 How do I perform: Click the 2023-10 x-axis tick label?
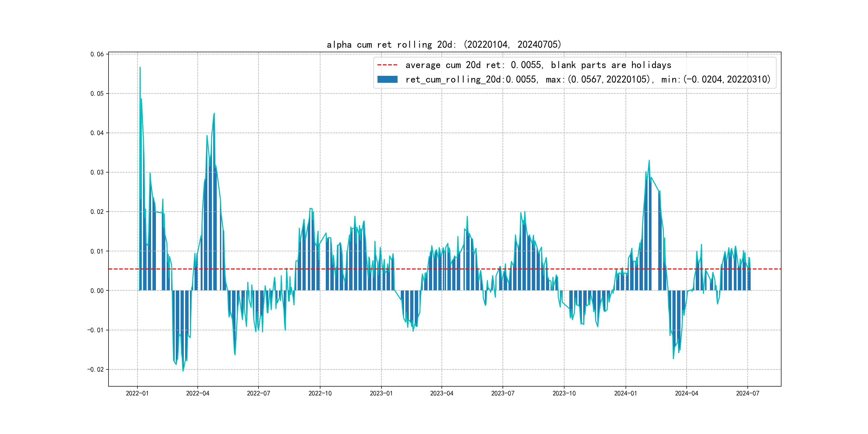click(564, 393)
